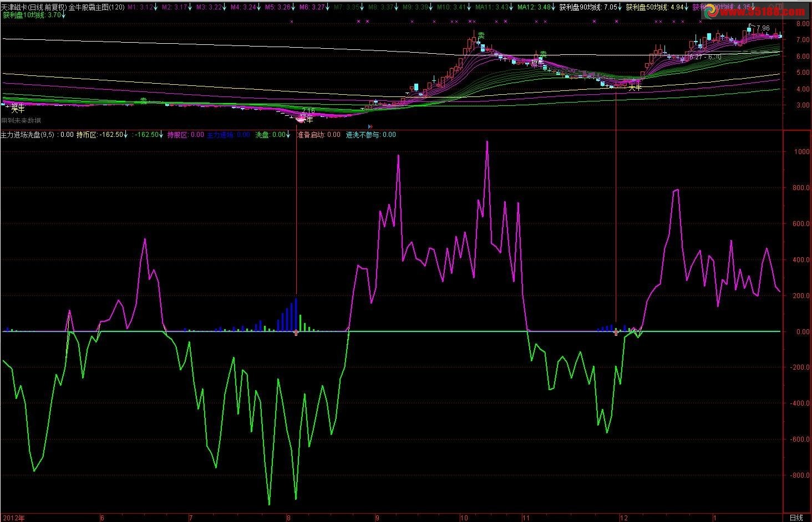Click the MA11: 3.43 value label
The image size is (812, 522).
(x=491, y=8)
